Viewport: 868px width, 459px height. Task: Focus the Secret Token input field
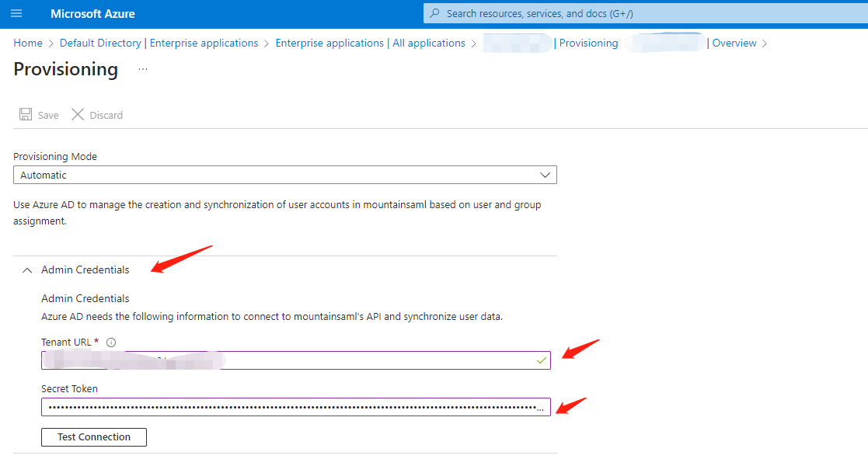tap(296, 407)
